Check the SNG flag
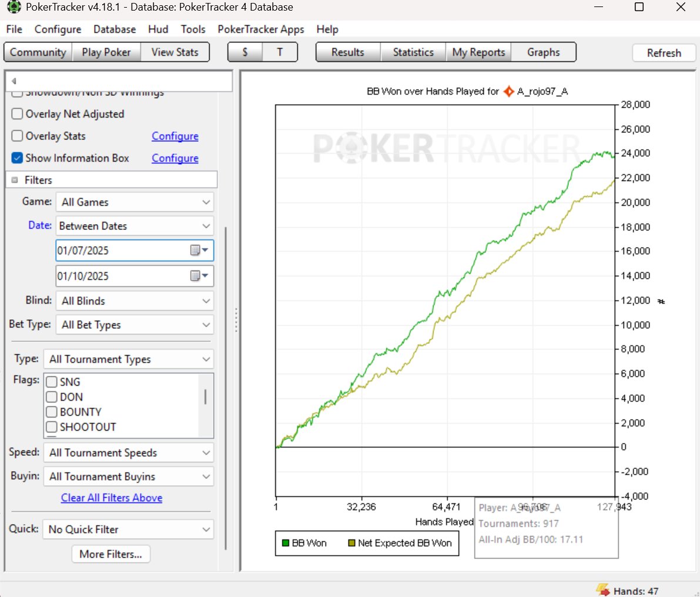Viewport: 700px width, 597px height. 52,382
